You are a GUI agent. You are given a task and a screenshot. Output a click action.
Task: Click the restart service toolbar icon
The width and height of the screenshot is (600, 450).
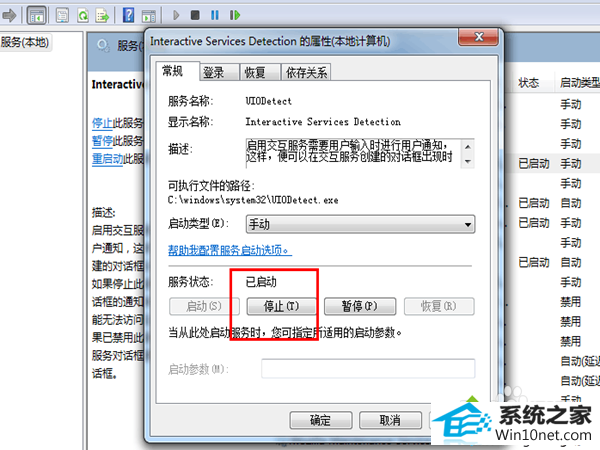pyautogui.click(x=235, y=15)
